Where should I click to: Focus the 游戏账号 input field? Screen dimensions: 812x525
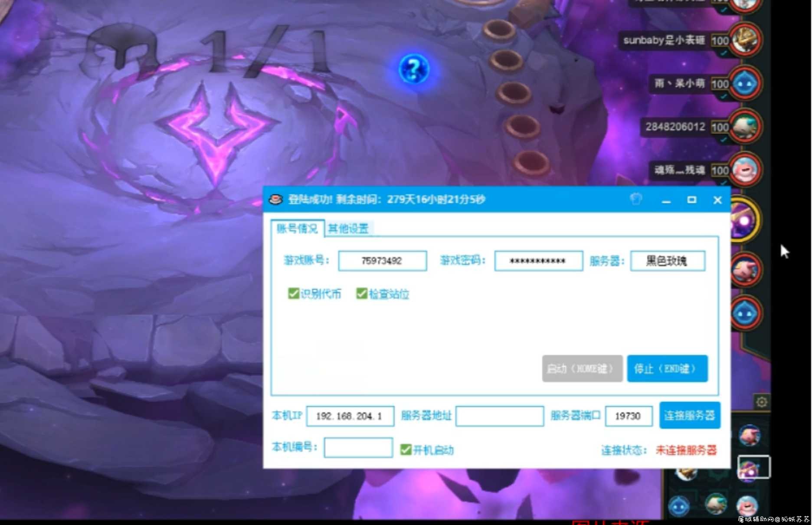coord(382,261)
